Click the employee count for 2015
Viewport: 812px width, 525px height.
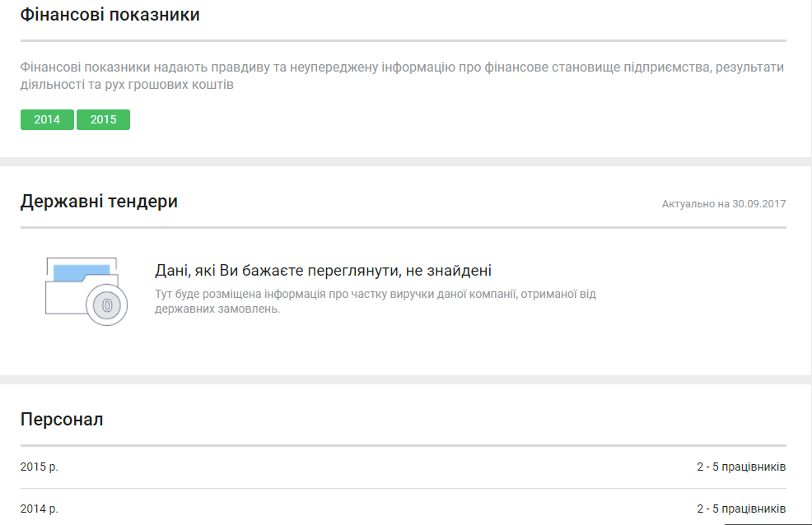click(x=740, y=467)
